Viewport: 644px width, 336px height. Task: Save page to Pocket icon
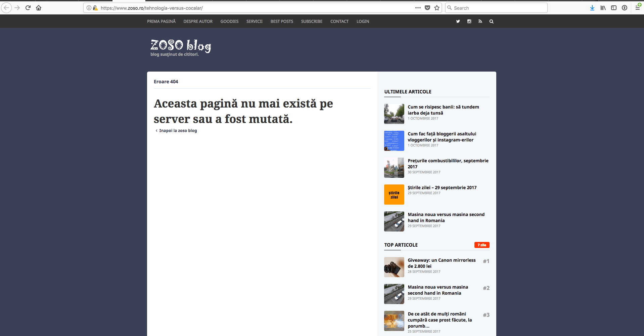click(x=427, y=8)
